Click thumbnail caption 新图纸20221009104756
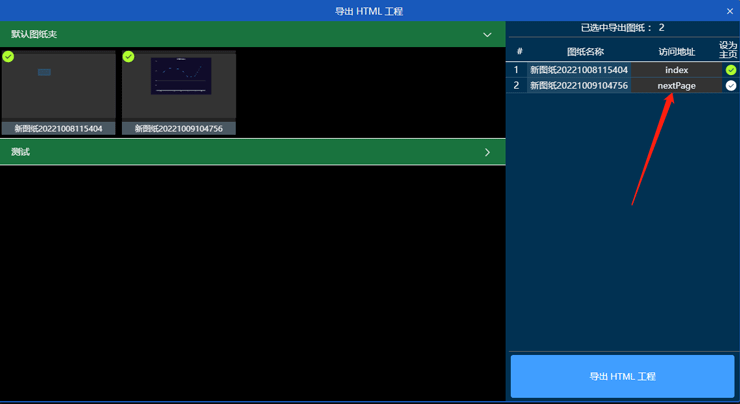This screenshot has height=404, width=740. pyautogui.click(x=179, y=128)
